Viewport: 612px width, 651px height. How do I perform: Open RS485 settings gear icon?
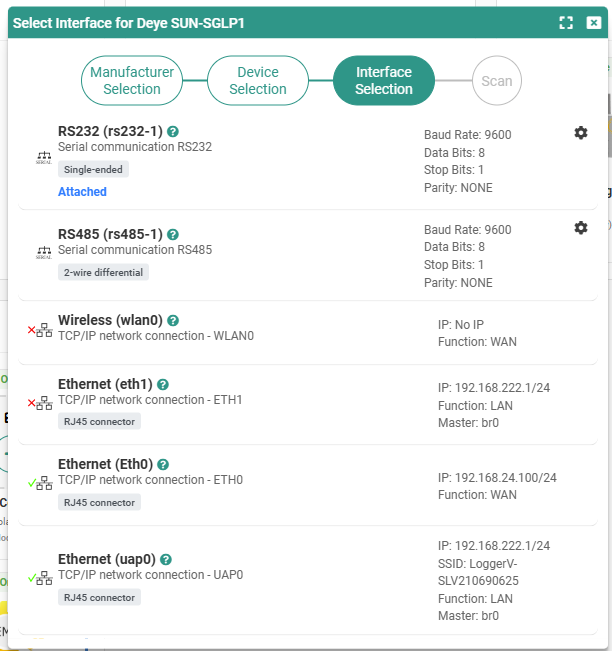581,228
